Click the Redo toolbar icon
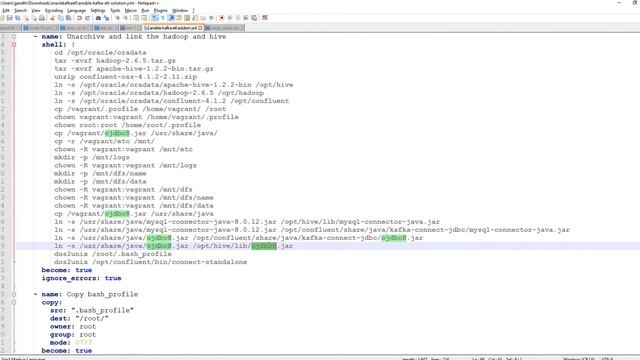The image size is (640, 360). pos(87,18)
